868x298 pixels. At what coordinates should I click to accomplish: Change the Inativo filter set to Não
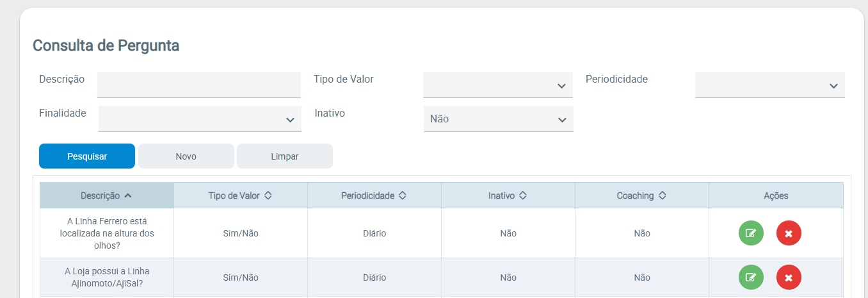coord(498,119)
